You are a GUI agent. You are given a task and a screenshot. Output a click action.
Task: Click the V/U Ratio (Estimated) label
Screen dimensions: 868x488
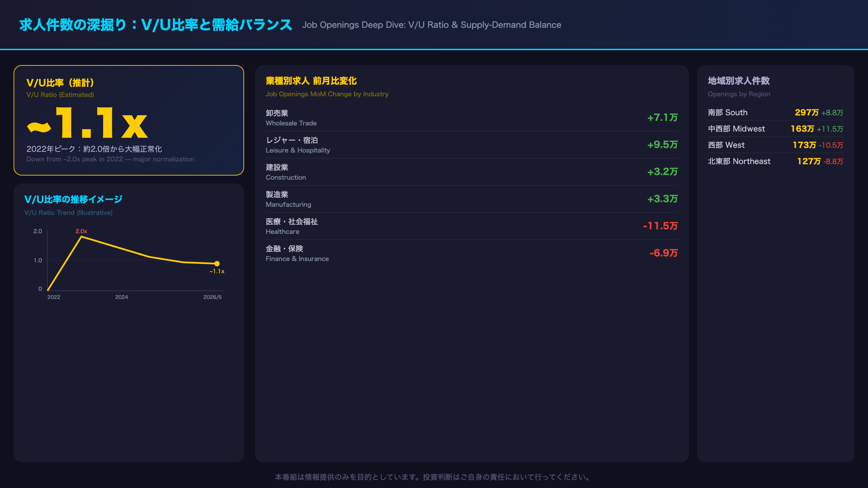pyautogui.click(x=60, y=95)
